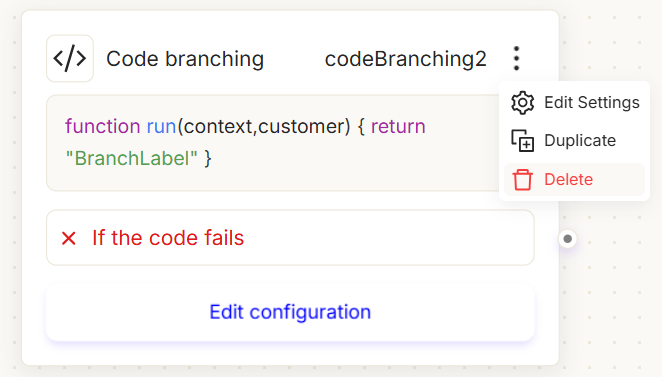Click the Duplicate copy icon

[522, 141]
